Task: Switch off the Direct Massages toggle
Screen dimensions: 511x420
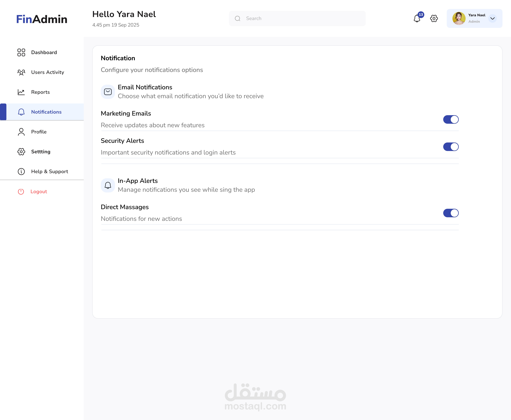Action: pyautogui.click(x=451, y=213)
